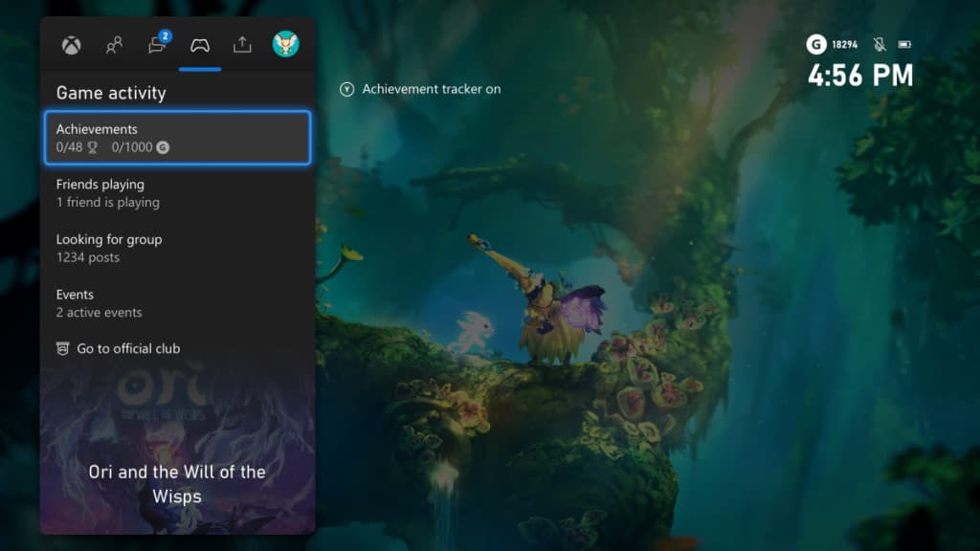Click the 4:56 PM clock

coord(860,76)
